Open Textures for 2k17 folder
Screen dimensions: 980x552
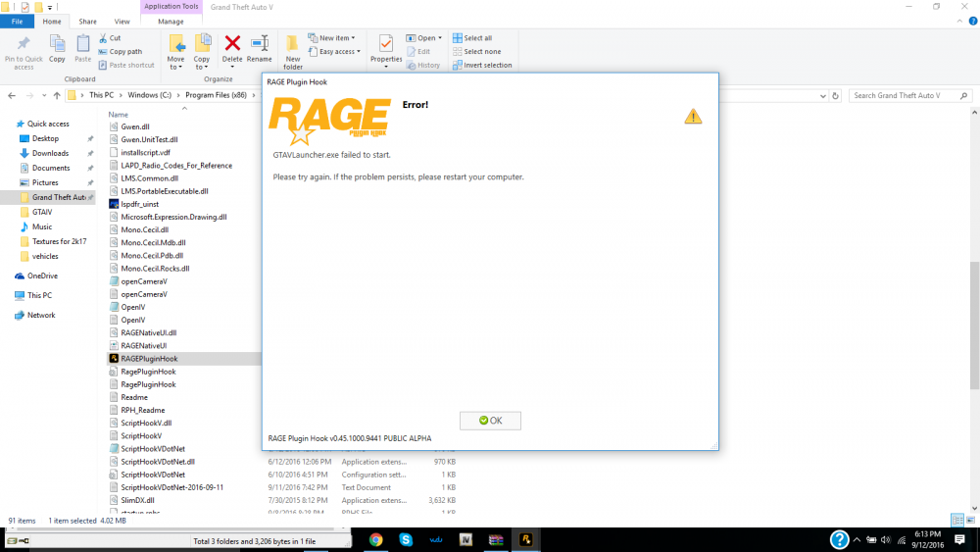60,241
